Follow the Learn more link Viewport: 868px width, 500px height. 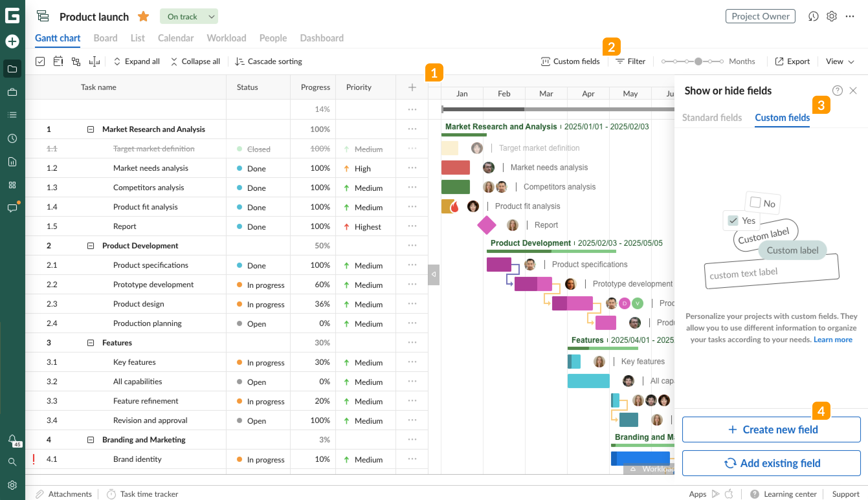point(833,340)
